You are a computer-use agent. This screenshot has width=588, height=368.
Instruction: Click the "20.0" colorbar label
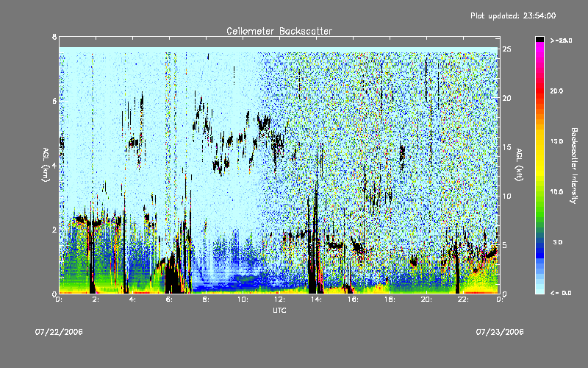pos(556,91)
